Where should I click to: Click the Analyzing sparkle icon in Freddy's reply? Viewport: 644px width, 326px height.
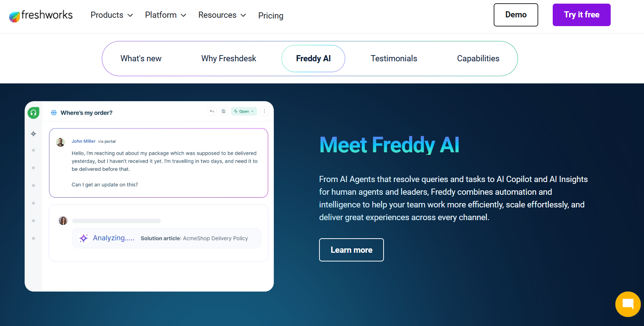point(84,238)
